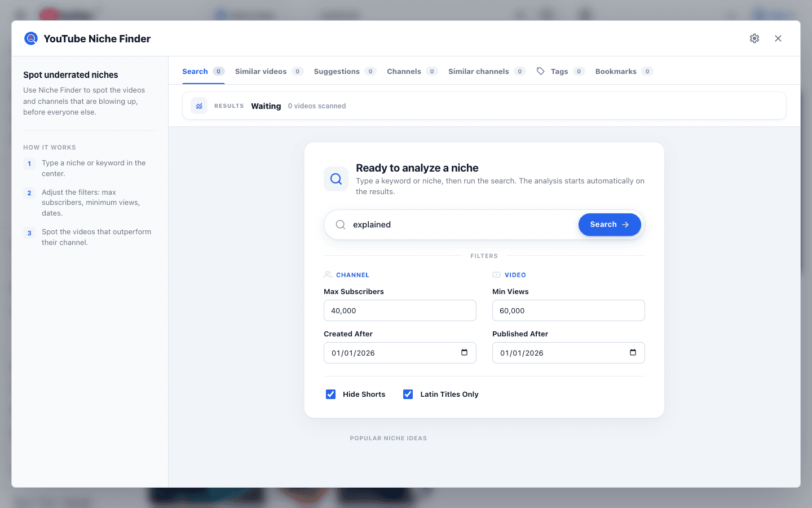Click the 'POPULAR NICHE IDEAS' label
Screen dimensions: 812x508
click(389, 438)
